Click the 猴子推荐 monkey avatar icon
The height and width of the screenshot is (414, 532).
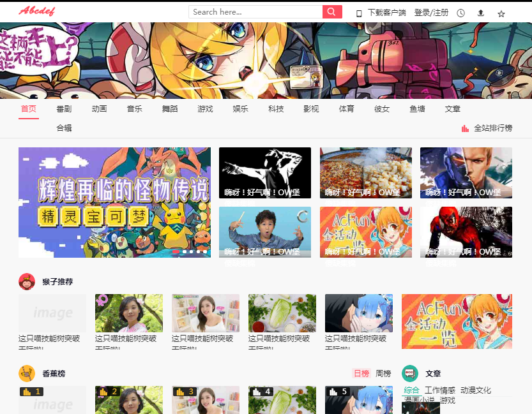pos(27,281)
